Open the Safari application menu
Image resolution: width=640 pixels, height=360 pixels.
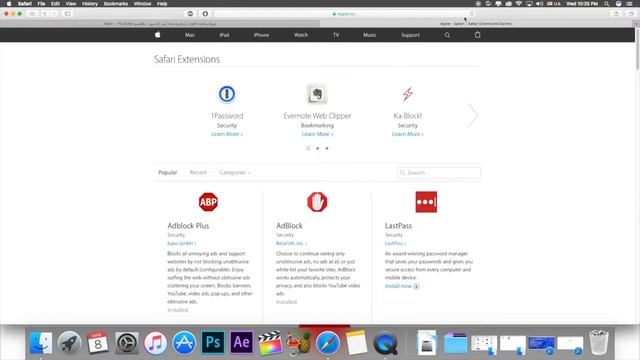tap(25, 4)
